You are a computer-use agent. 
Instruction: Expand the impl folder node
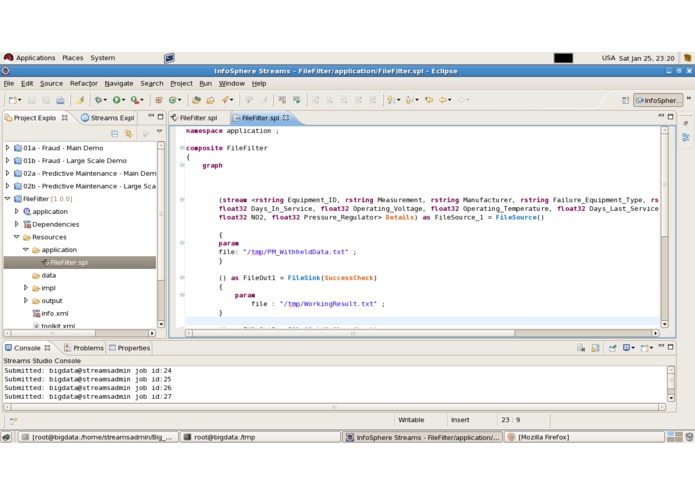point(26,288)
